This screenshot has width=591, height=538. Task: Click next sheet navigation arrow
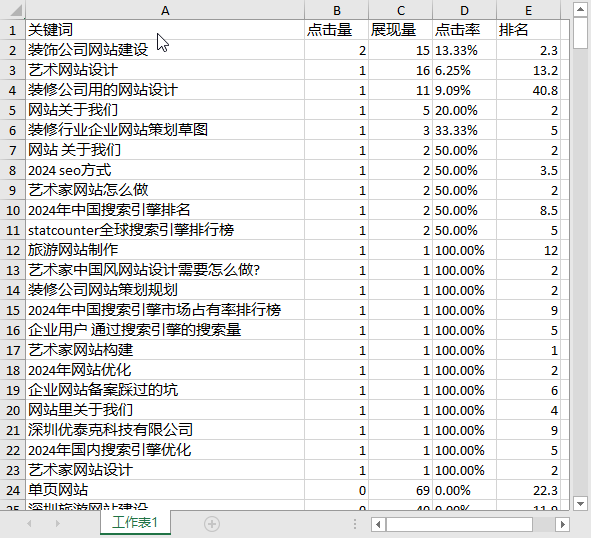[x=57, y=524]
